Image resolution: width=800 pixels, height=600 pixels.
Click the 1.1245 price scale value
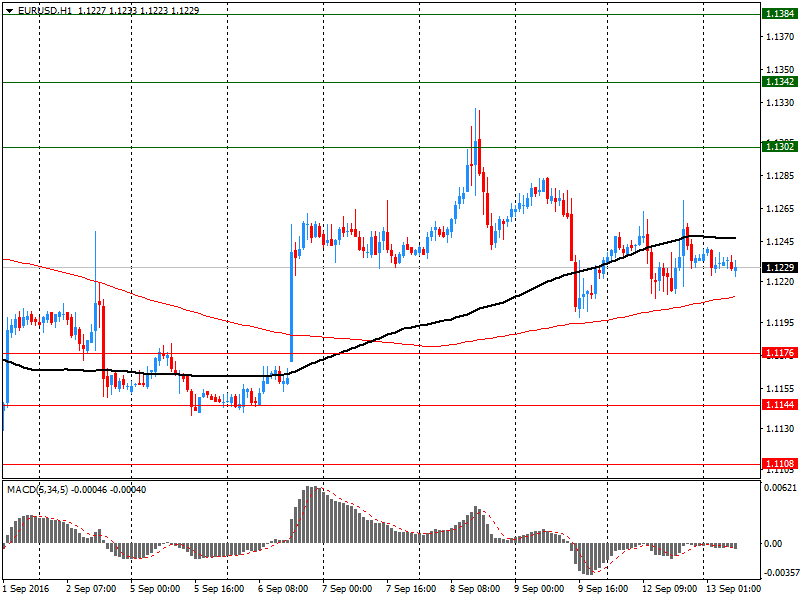tap(780, 241)
